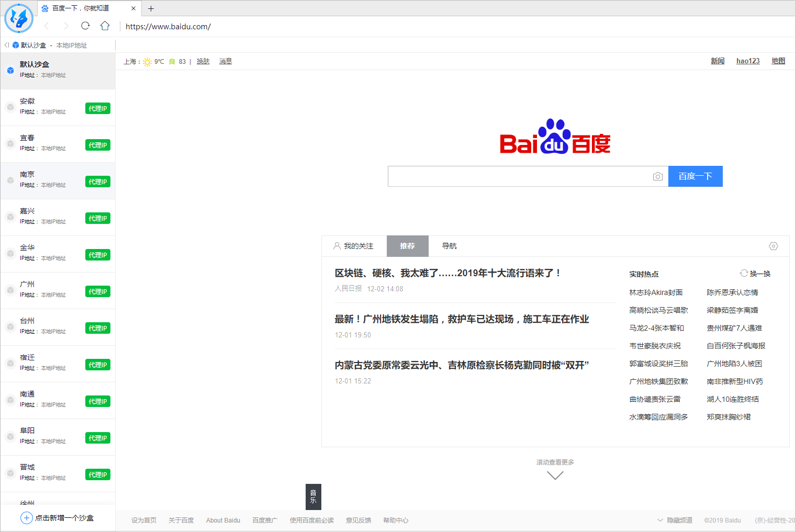The width and height of the screenshot is (795, 532).
Task: Select the 南京 sandbox cube icon
Action: 10,180
